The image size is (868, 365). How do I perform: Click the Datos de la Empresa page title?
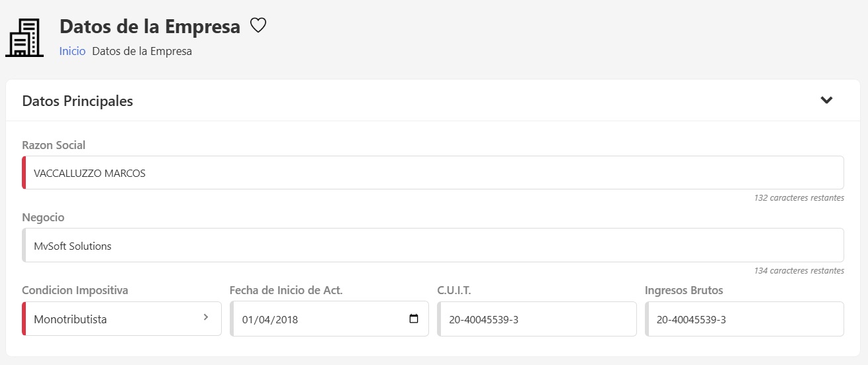[150, 26]
